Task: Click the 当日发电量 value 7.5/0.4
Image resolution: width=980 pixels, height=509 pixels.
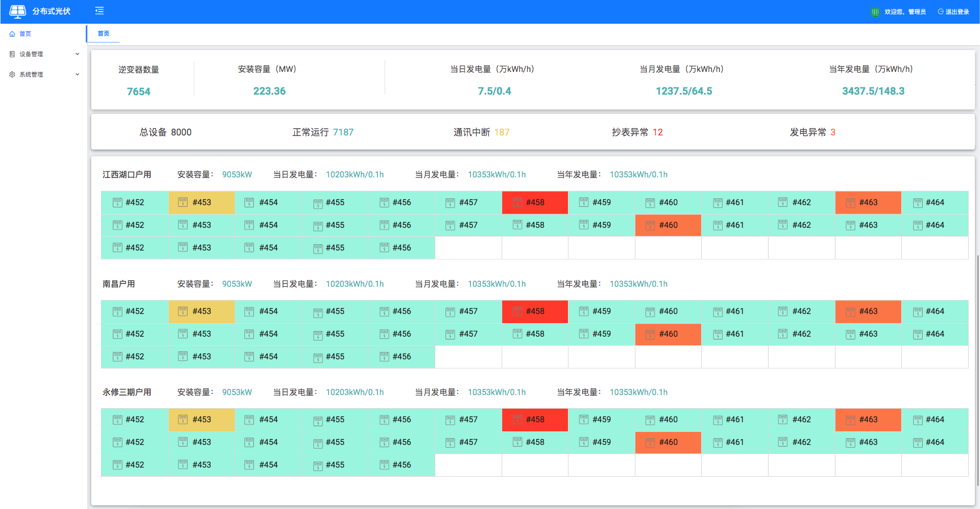Action: click(494, 91)
